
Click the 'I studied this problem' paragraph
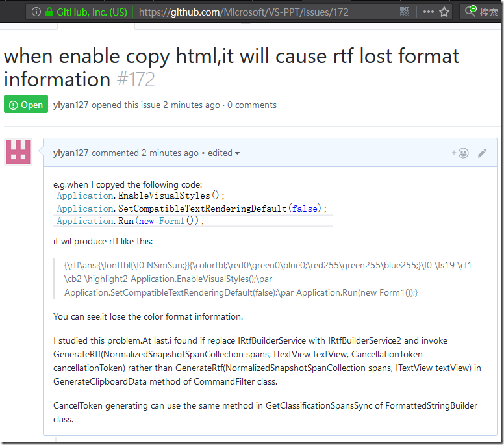pos(267,361)
